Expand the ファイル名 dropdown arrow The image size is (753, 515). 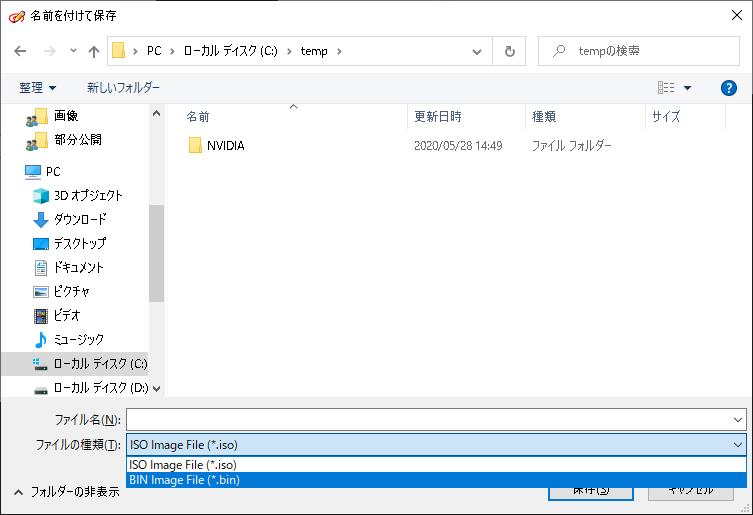(738, 420)
